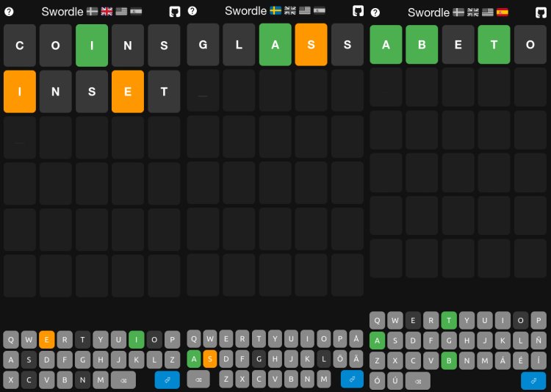
Task: Select the active UK flag in English panel
Action: pos(107,12)
